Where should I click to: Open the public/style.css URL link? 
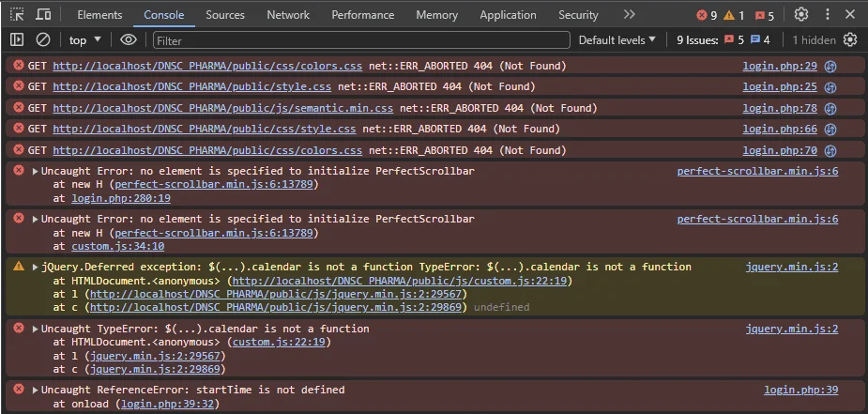coord(192,87)
